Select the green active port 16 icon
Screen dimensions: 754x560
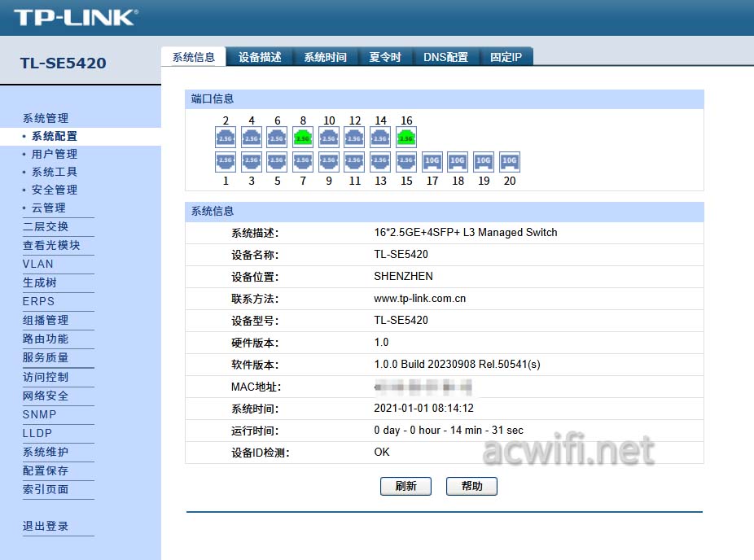(406, 138)
